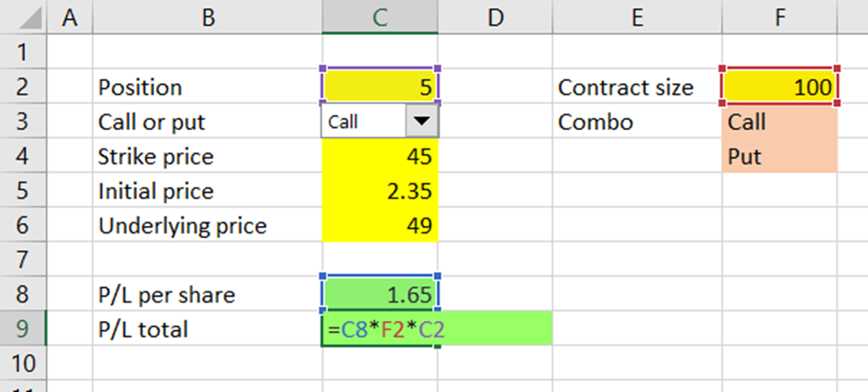
Task: Click the Position cell with value 5
Action: (x=380, y=87)
